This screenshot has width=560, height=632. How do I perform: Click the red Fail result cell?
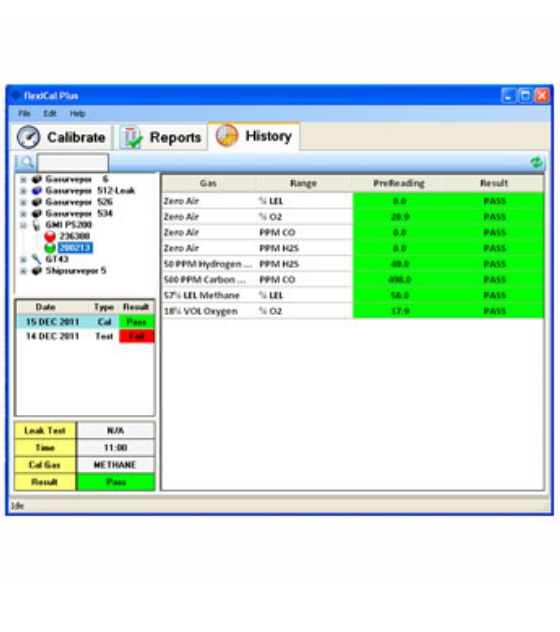(x=137, y=336)
